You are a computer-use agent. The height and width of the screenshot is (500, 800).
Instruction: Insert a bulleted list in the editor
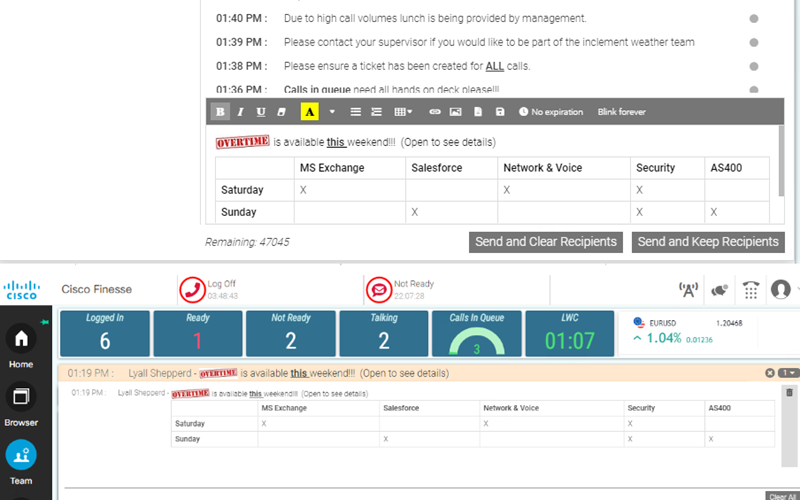356,112
